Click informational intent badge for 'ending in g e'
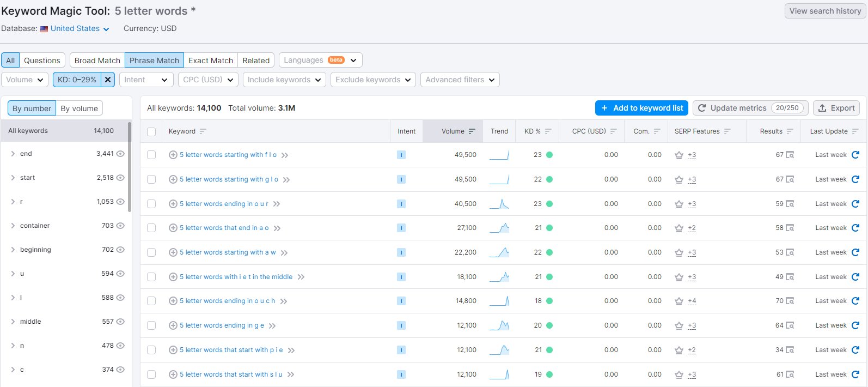 [x=401, y=325]
